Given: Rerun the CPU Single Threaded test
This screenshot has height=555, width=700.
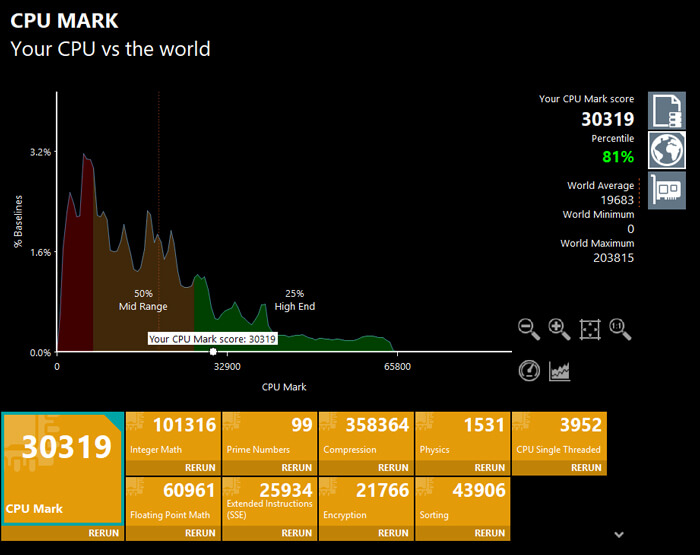Looking at the screenshot, I should click(x=586, y=467).
